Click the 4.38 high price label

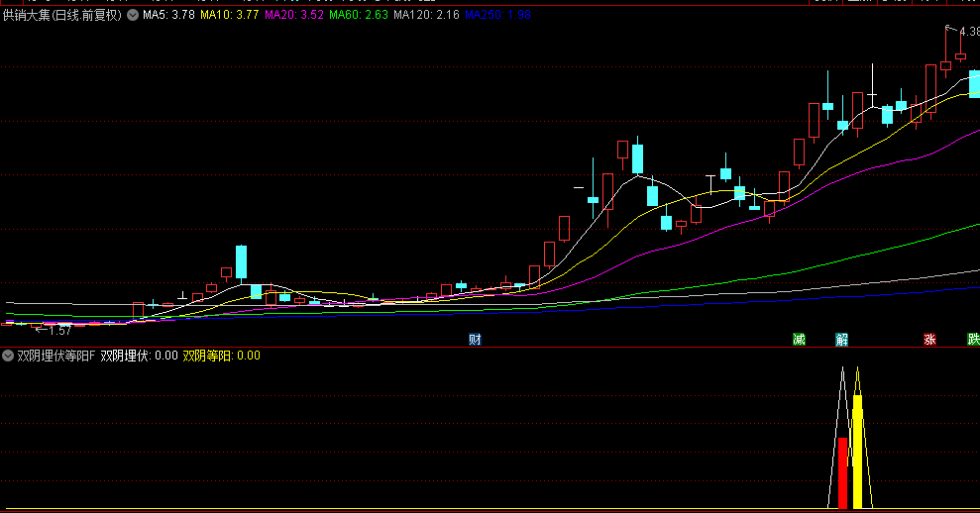[x=969, y=32]
